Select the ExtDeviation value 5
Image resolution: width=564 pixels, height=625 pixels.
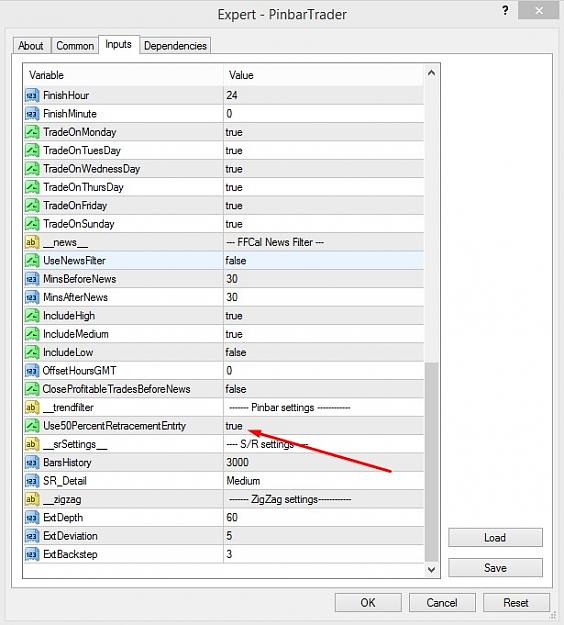229,536
